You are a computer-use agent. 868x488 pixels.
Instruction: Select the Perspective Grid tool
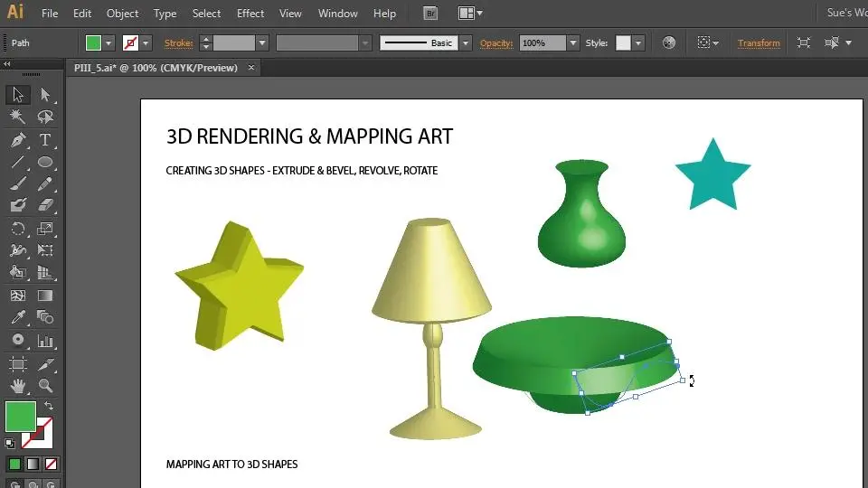point(45,272)
